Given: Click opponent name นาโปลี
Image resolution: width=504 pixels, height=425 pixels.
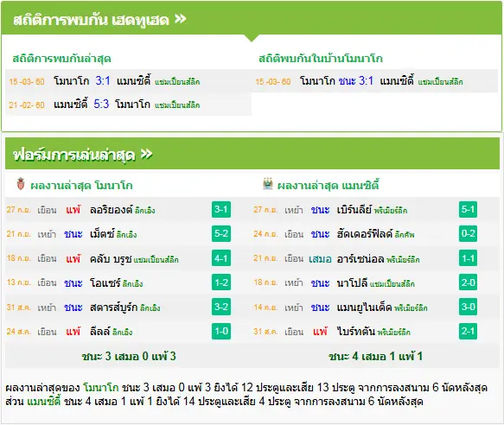Looking at the screenshot, I should (352, 283).
